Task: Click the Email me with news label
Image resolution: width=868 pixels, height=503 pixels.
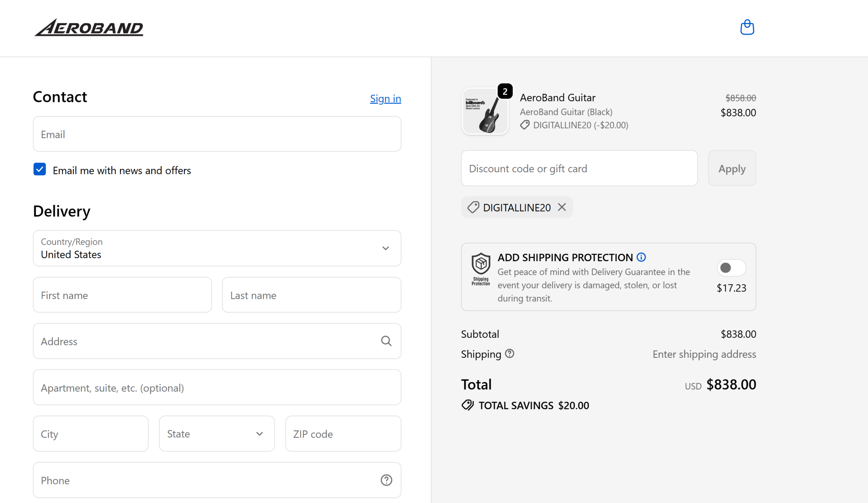Action: pos(122,170)
